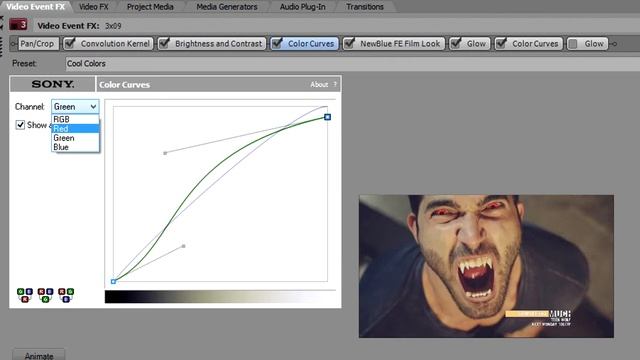Click the chain end connector icon
The width and height of the screenshot is (640, 360).
click(x=613, y=44)
